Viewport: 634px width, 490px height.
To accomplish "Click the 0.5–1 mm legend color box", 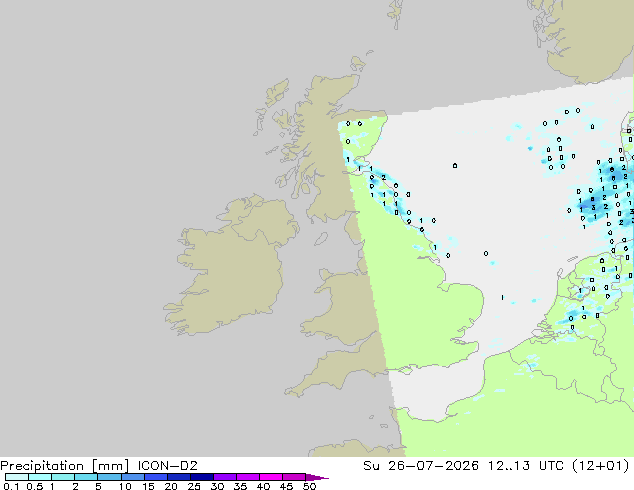I will [x=40, y=477].
